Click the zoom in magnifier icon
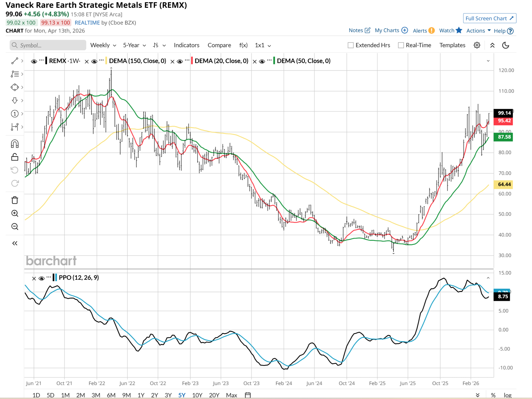Image resolution: width=532 pixels, height=399 pixels. 15,213
